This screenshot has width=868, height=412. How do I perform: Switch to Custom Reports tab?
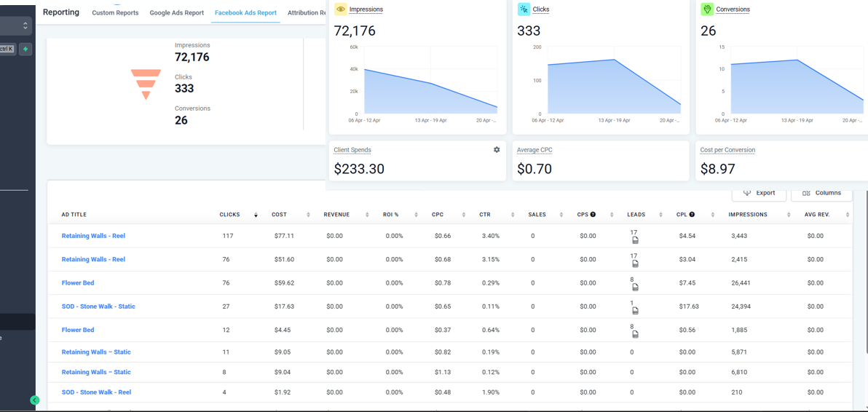pos(115,12)
